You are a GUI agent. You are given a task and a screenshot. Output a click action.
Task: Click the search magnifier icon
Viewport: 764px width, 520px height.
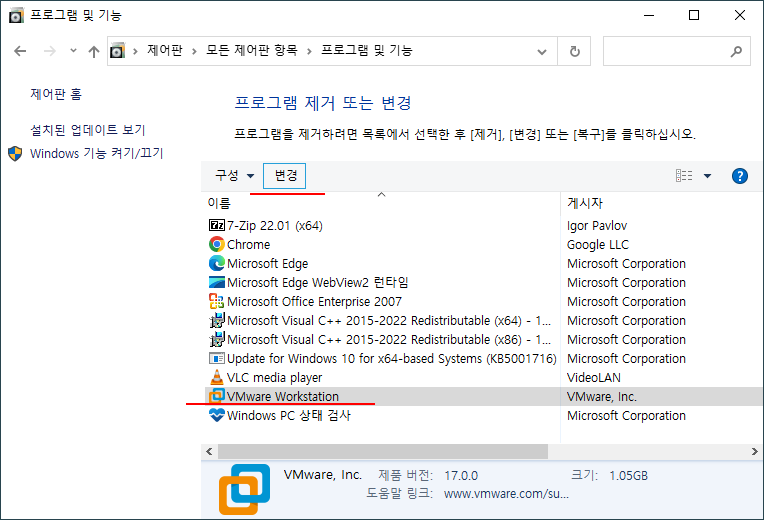736,51
